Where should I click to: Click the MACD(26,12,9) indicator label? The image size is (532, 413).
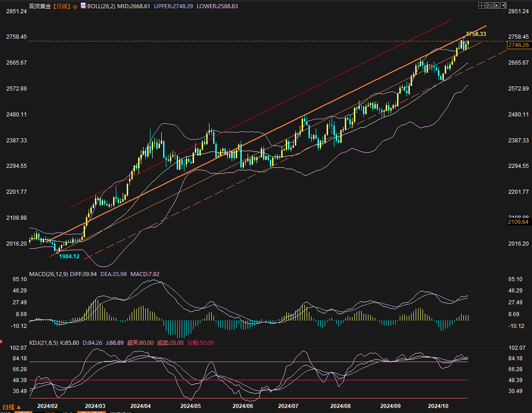(49, 274)
